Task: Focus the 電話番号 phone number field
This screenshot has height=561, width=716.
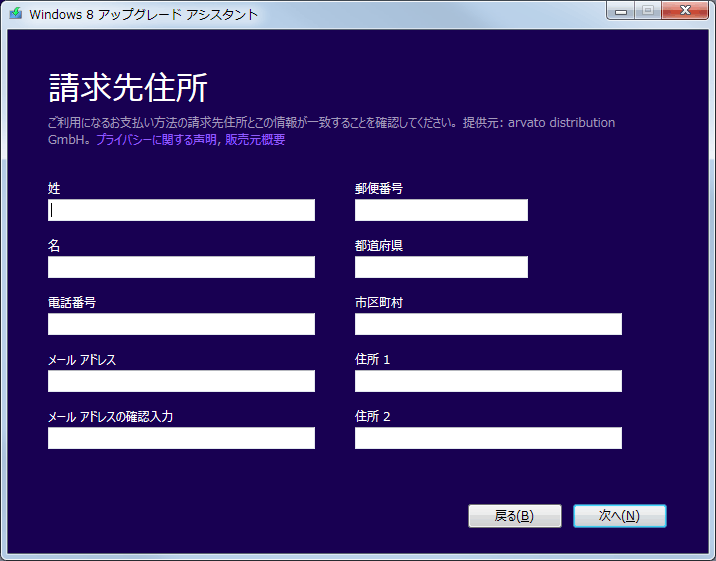Action: [181, 324]
